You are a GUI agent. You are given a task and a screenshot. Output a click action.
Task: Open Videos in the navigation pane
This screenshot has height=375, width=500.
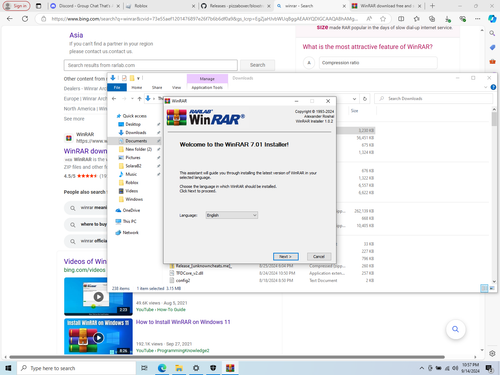coord(131,191)
